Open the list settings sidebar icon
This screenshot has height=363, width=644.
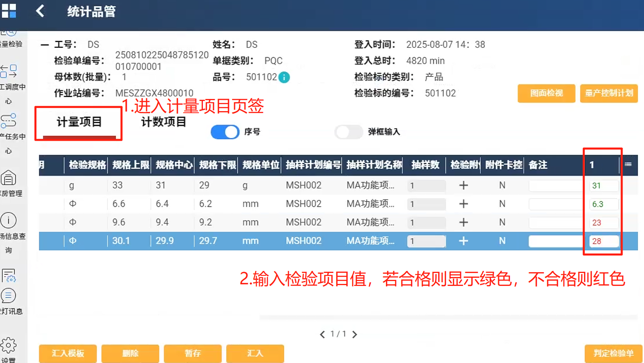click(x=9, y=275)
